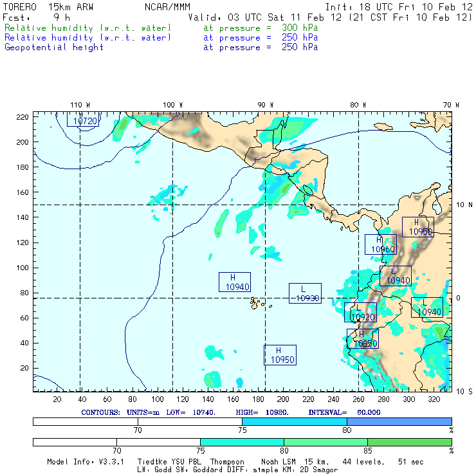Click the Galapagos Islands on the map
The width and height of the screenshot is (476, 476).
pos(258,302)
